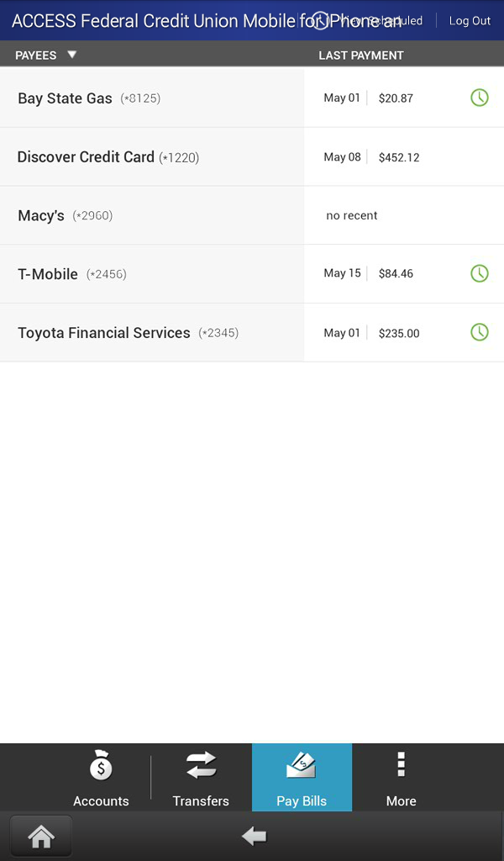The image size is (504, 861).
Task: Click the green clock icon beside Bay State Gas
Action: (x=480, y=97)
